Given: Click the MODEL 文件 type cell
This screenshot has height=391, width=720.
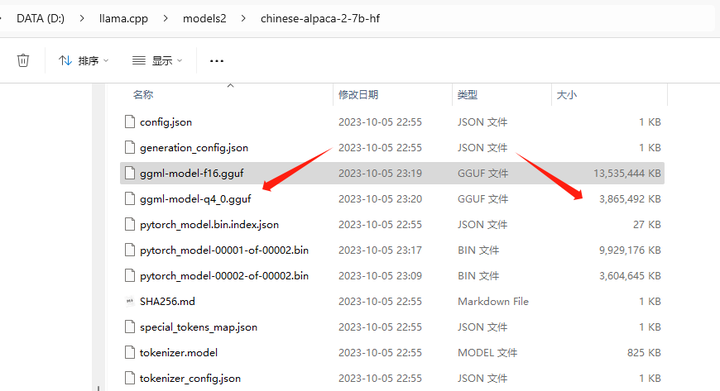Looking at the screenshot, I should 487,352.
